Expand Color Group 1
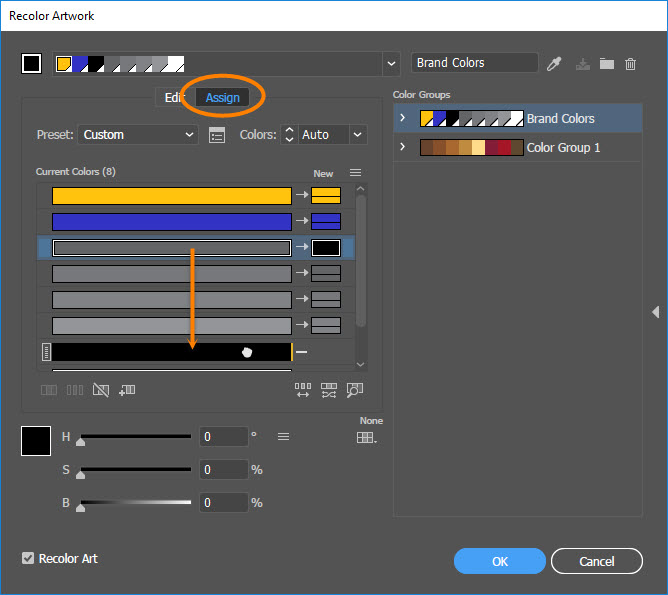 coord(403,147)
